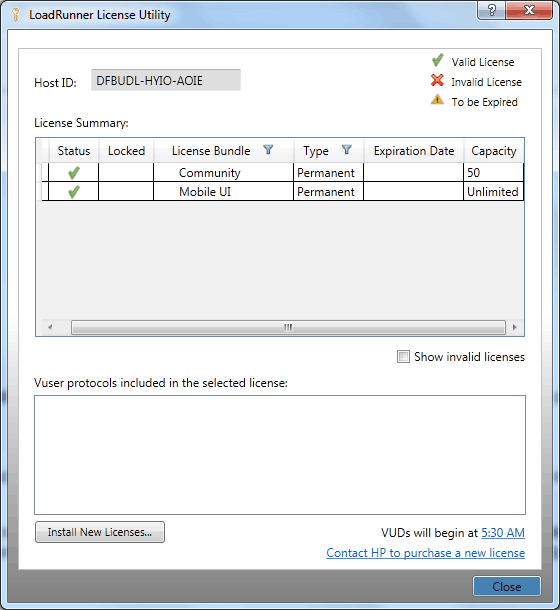
Task: Click the Install New Licenses button
Action: tap(100, 532)
